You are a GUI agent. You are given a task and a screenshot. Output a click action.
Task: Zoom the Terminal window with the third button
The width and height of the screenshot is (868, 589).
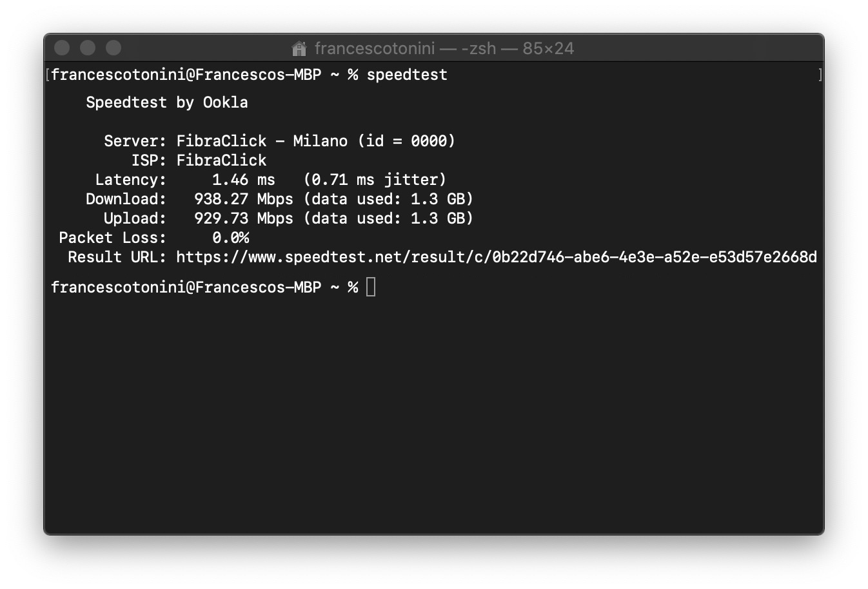[113, 48]
